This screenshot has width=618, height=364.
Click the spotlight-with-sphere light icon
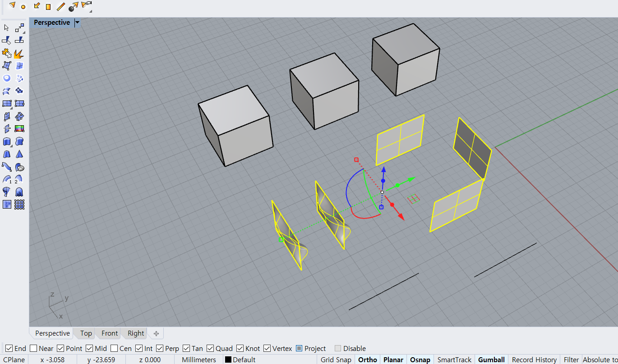(x=73, y=6)
